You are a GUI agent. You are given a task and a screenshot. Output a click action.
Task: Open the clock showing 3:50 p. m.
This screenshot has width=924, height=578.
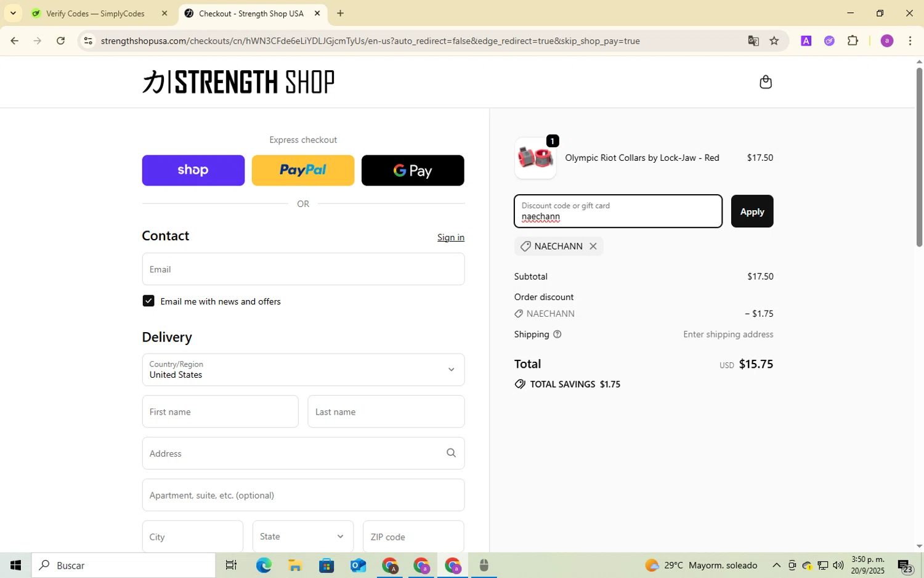click(868, 565)
